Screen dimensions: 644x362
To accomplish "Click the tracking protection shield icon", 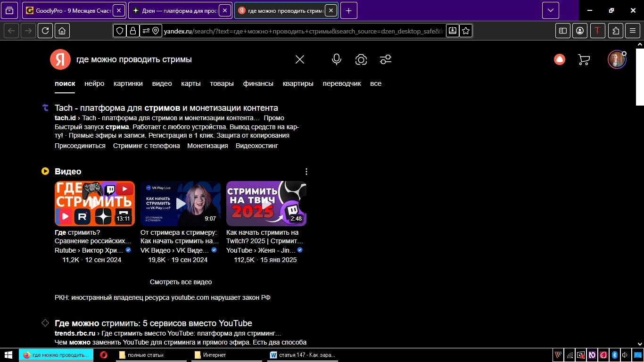I will pos(120,31).
